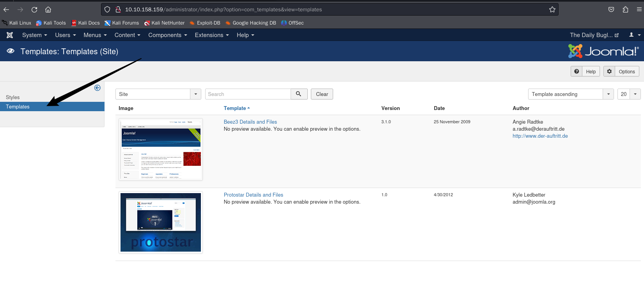The image size is (644, 300).
Task: Expand the 20 items-per-page dropdown
Action: (x=629, y=94)
